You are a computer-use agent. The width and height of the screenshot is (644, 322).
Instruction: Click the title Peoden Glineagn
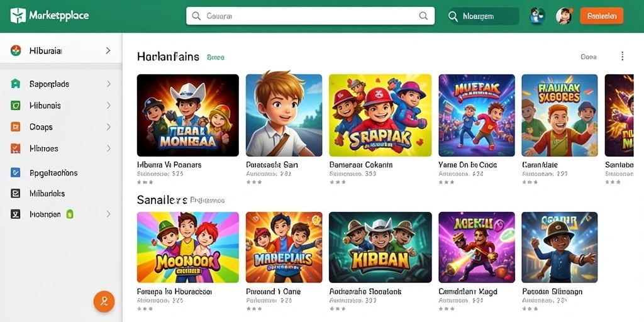click(552, 292)
